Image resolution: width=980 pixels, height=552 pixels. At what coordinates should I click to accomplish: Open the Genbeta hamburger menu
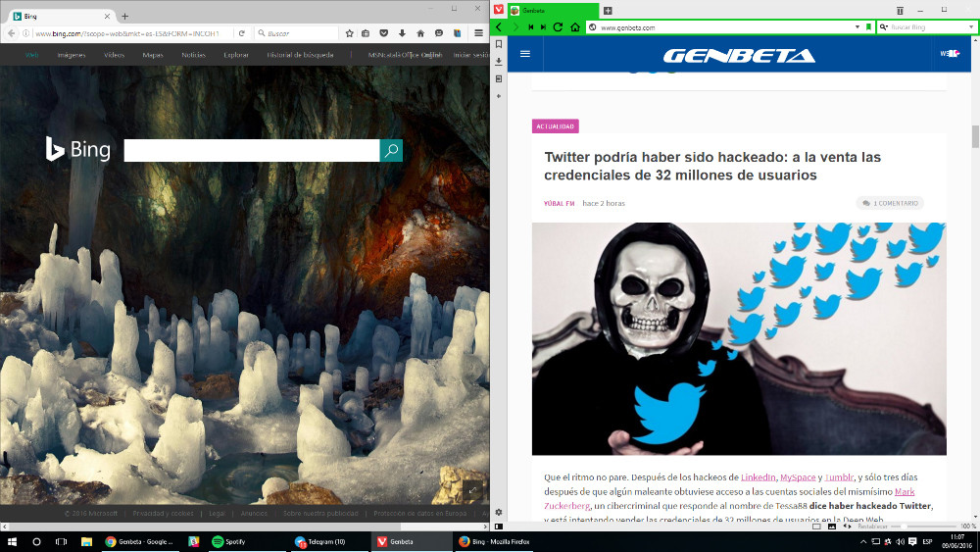(525, 54)
